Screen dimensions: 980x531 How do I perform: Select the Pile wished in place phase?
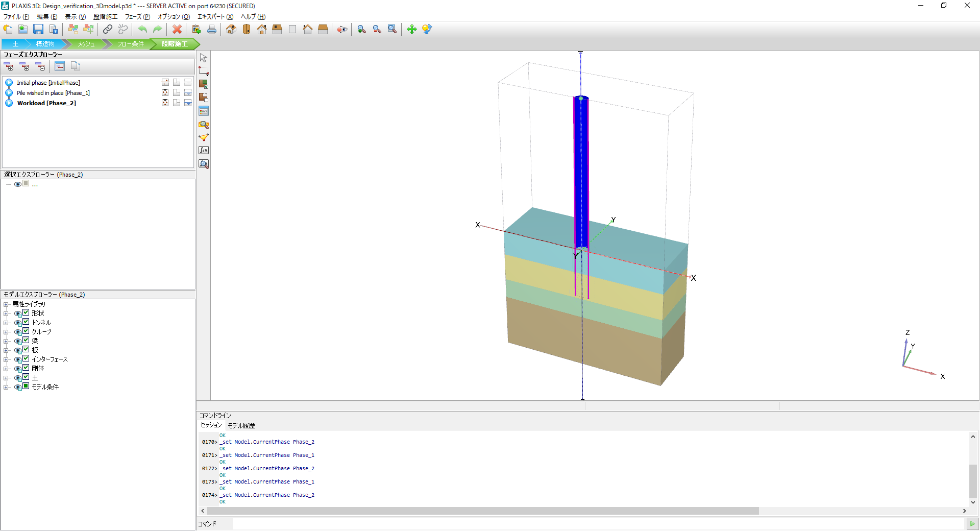[53, 93]
